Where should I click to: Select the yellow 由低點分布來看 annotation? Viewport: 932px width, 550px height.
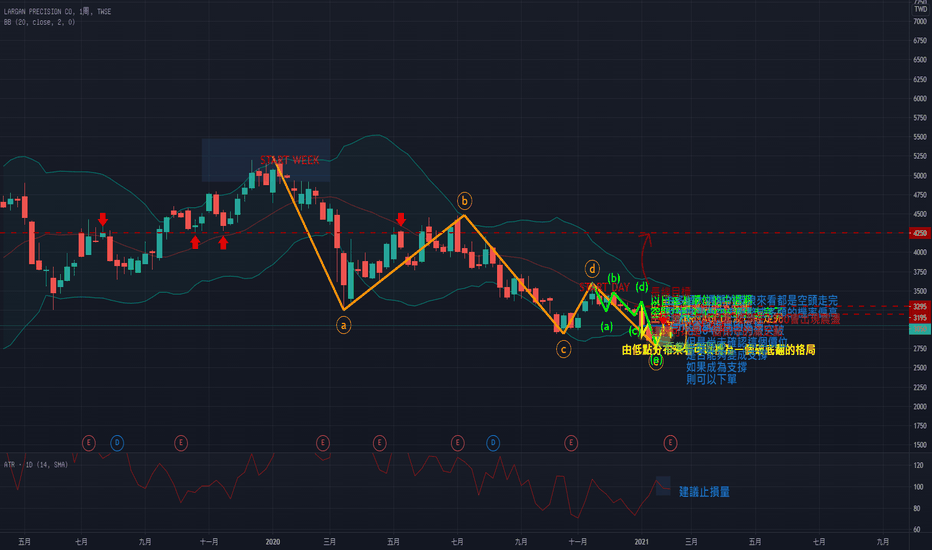tap(719, 350)
